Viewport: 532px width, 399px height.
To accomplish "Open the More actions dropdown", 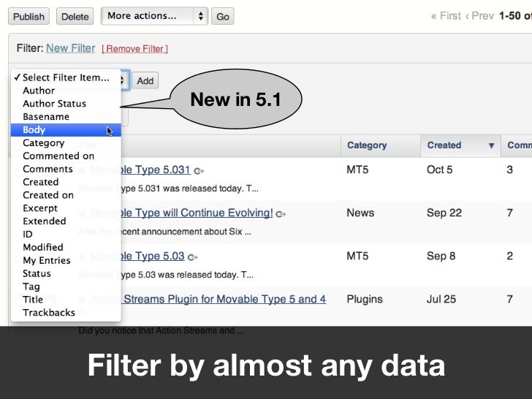I will point(154,16).
